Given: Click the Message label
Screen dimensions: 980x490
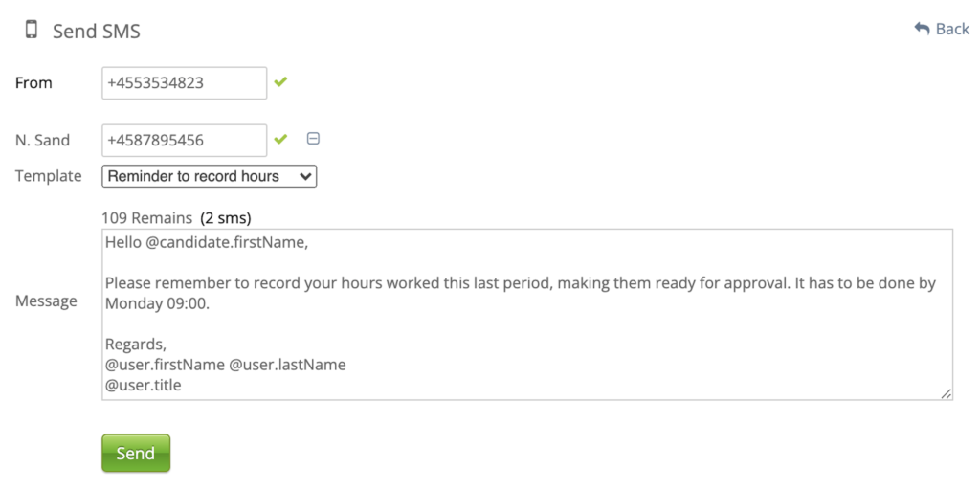Looking at the screenshot, I should (x=46, y=301).
